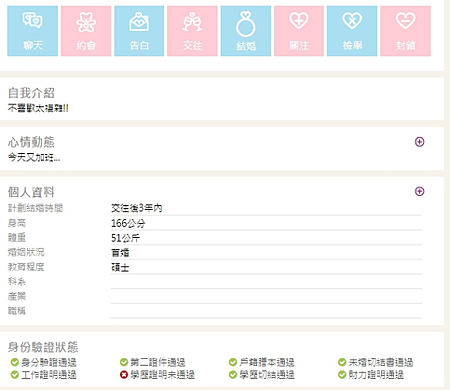Expand the 個人資料 section plus icon
The image size is (450, 390).
[419, 191]
